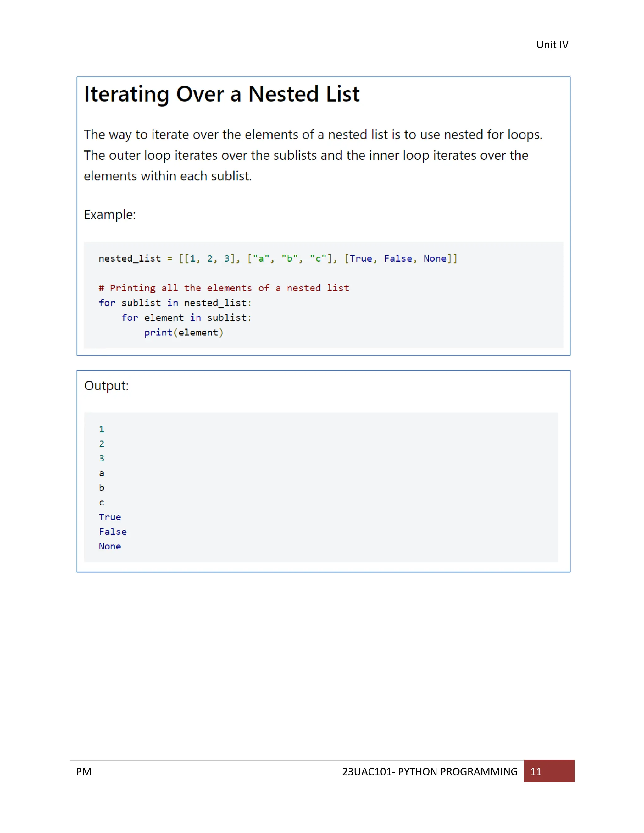Click the red comment '# Printing all the elements'
The image size is (644, 833).
click(224, 288)
